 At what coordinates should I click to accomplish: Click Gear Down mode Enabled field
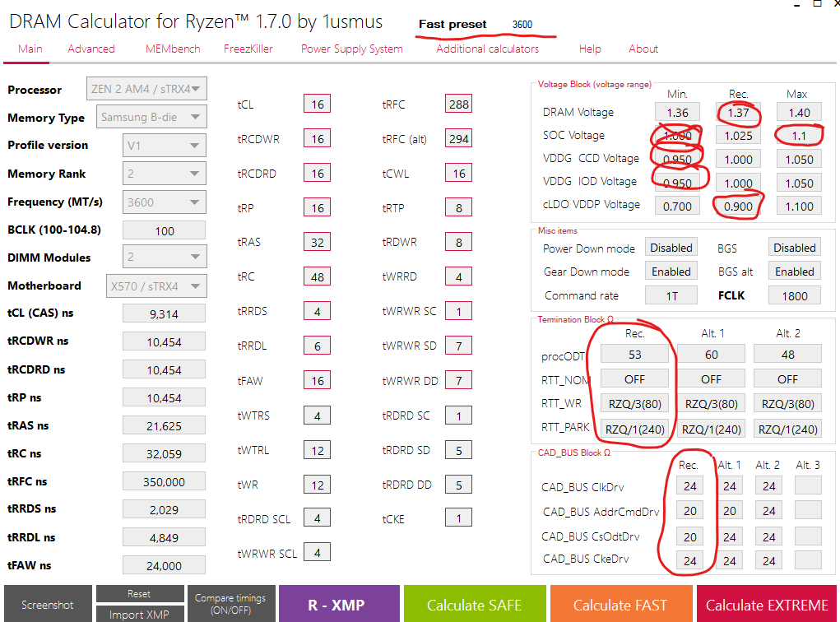(x=671, y=272)
